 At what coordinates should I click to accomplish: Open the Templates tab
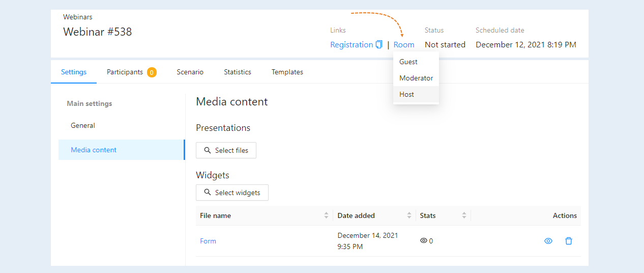tap(287, 72)
